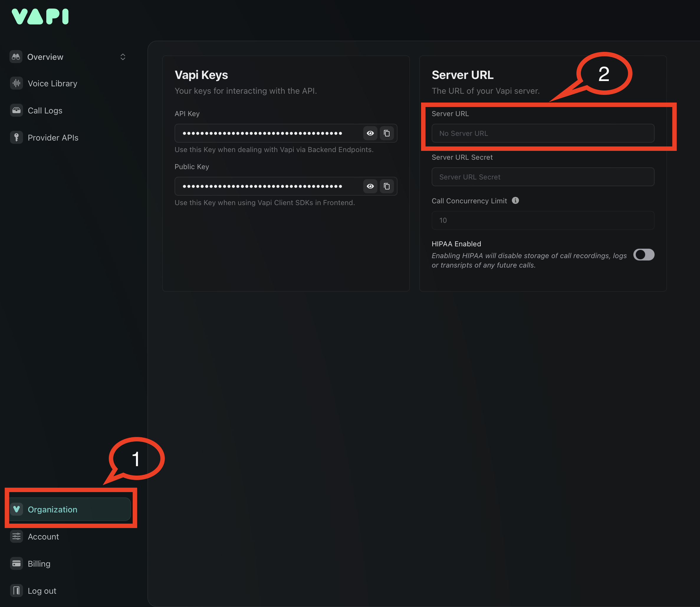Image resolution: width=700 pixels, height=607 pixels.
Task: Click the Call Logs inbox icon
Action: pyautogui.click(x=16, y=110)
